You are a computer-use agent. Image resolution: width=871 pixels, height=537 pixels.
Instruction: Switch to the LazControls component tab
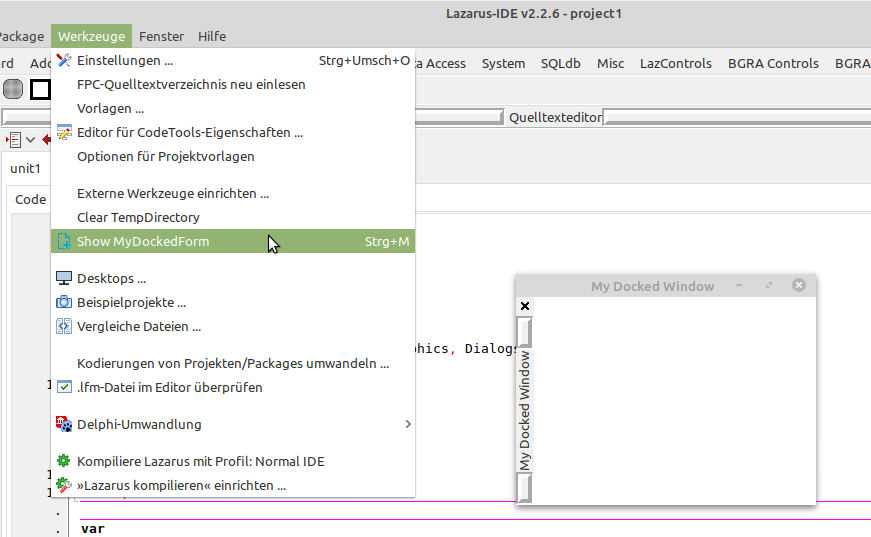click(x=675, y=63)
